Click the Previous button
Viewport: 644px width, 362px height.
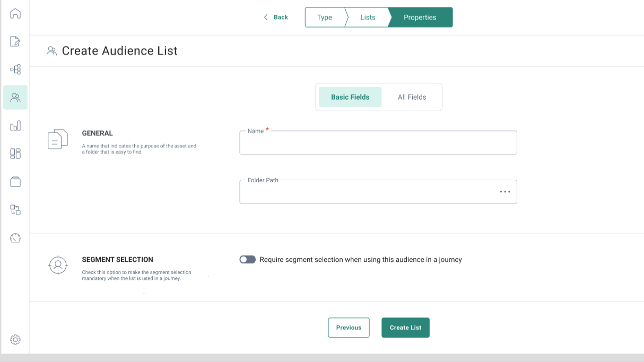349,328
